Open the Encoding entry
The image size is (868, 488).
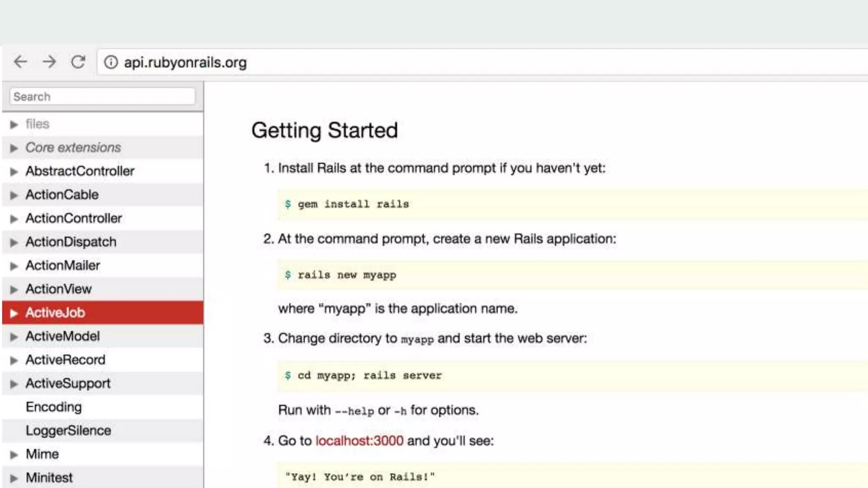click(54, 407)
